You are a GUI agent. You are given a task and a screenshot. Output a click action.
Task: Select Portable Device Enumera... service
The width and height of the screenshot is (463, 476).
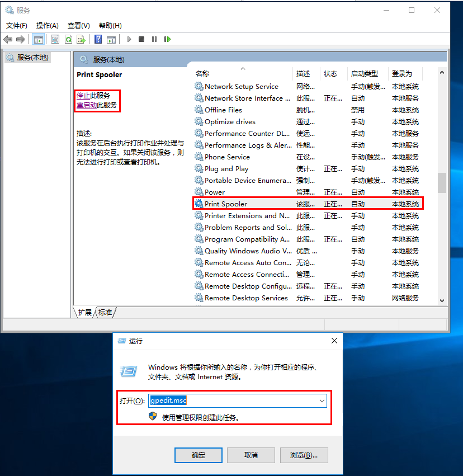248,180
